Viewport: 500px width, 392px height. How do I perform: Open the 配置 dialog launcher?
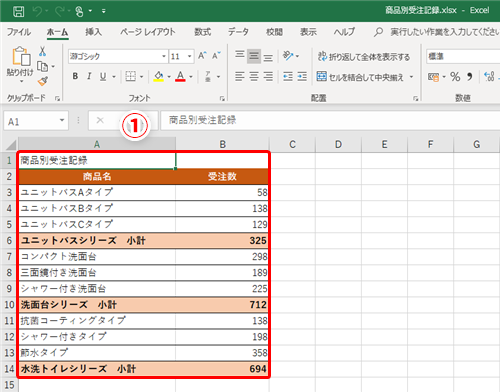click(x=416, y=98)
